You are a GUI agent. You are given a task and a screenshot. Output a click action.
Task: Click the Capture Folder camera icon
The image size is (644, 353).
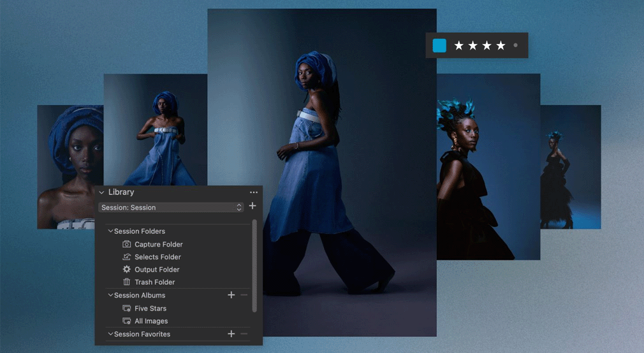click(x=126, y=244)
